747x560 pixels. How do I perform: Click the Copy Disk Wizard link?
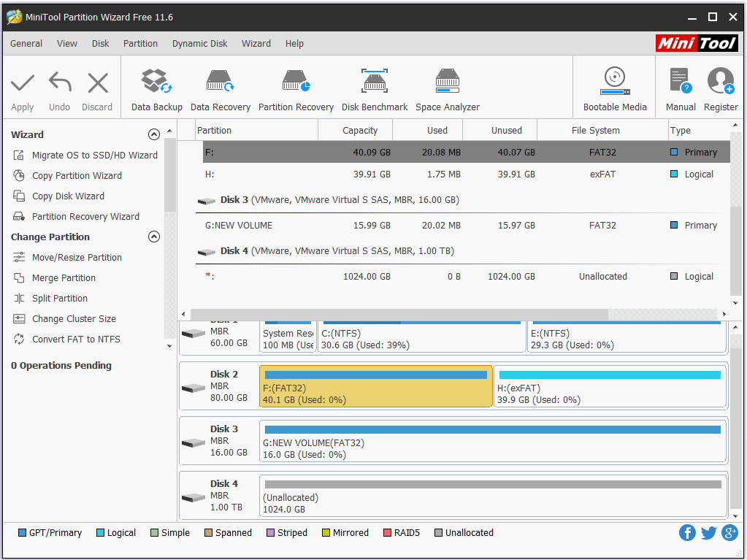coord(68,196)
